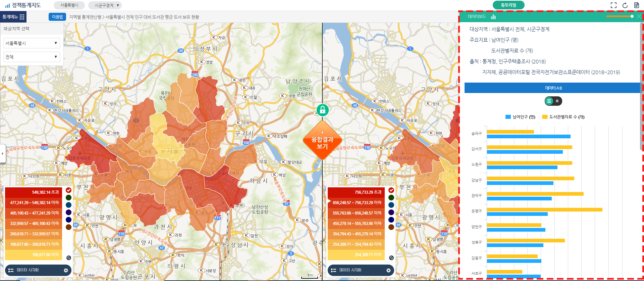Image resolution: width=644 pixels, height=281 pixels.
Task: Collapse the left side panel handle
Action: click(x=3, y=153)
